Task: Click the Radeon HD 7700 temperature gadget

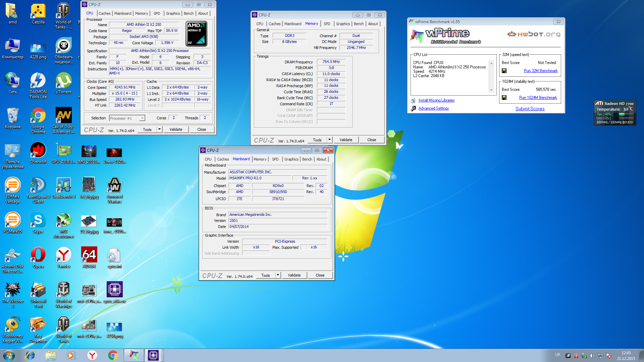Action: pos(614,113)
